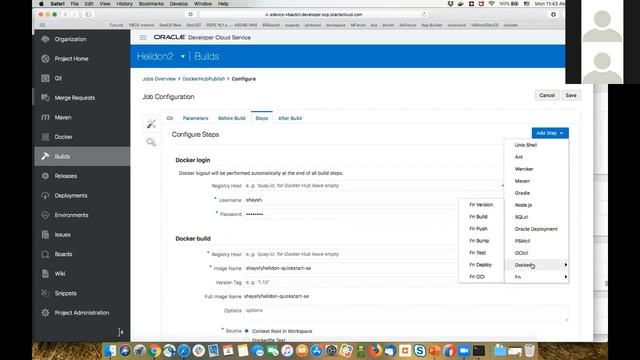Screen dimensions: 640x360
Task: Choose Maven from Add Step menu
Action: (536, 181)
